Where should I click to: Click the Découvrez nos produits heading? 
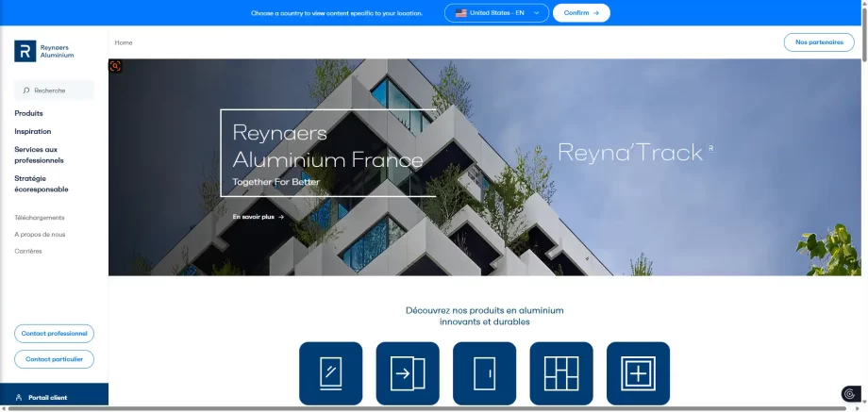484,316
